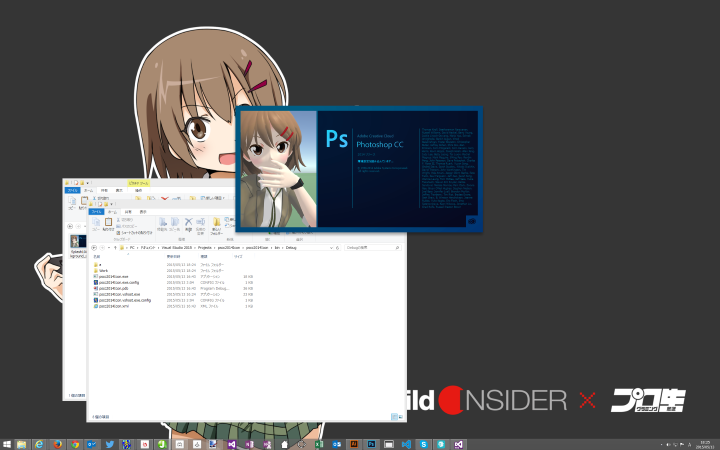Screen dimensions: 720x450
Task: Select the Work folder in the file list
Action: point(103,270)
